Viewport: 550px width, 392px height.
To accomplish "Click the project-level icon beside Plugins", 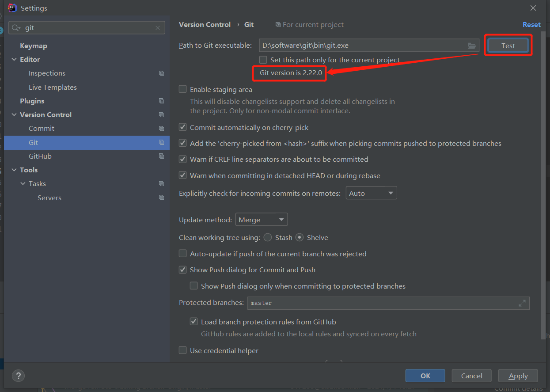I will coord(161,101).
